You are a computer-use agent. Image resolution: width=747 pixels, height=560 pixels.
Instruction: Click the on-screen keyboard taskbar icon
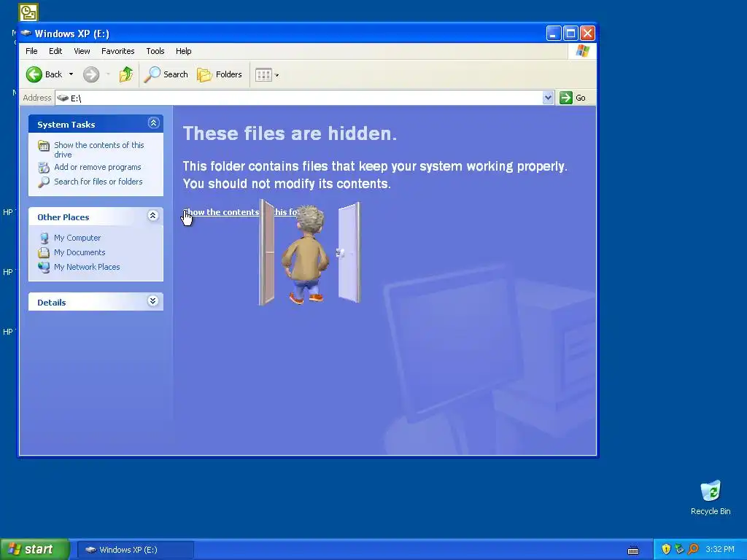coord(633,551)
